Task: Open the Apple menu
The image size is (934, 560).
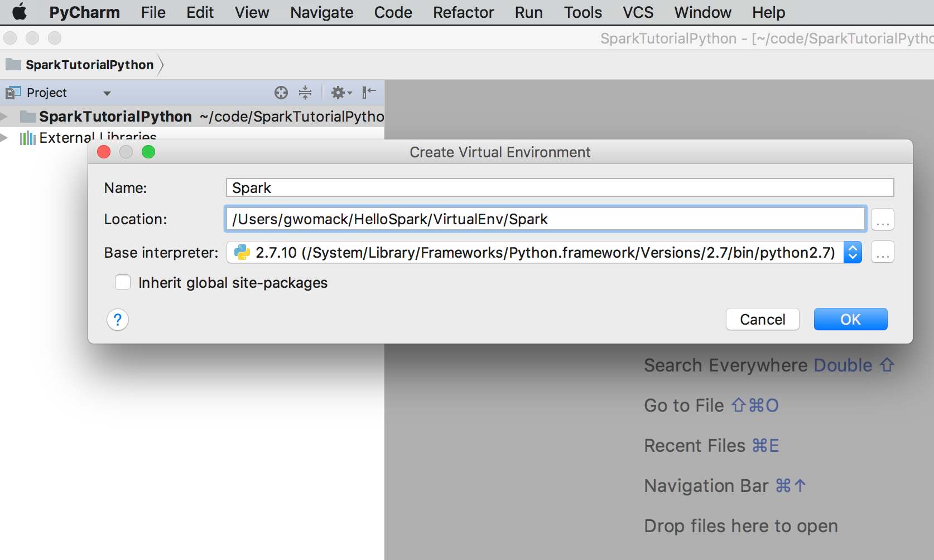Action: (20, 12)
